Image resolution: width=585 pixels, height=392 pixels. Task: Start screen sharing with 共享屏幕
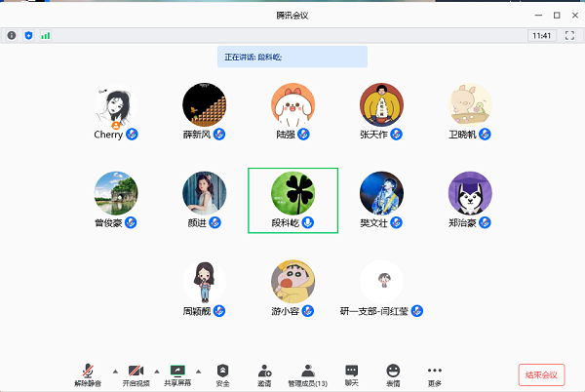pos(177,374)
